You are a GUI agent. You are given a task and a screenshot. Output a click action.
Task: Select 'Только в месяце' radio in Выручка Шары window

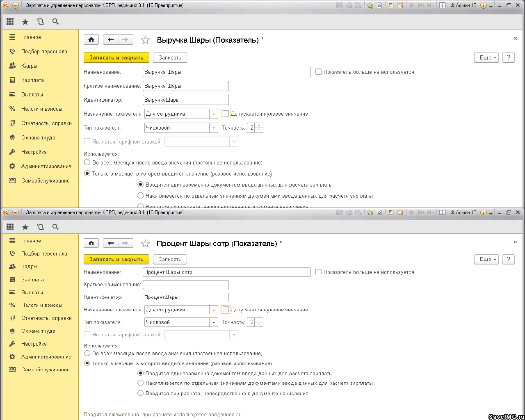pos(87,173)
